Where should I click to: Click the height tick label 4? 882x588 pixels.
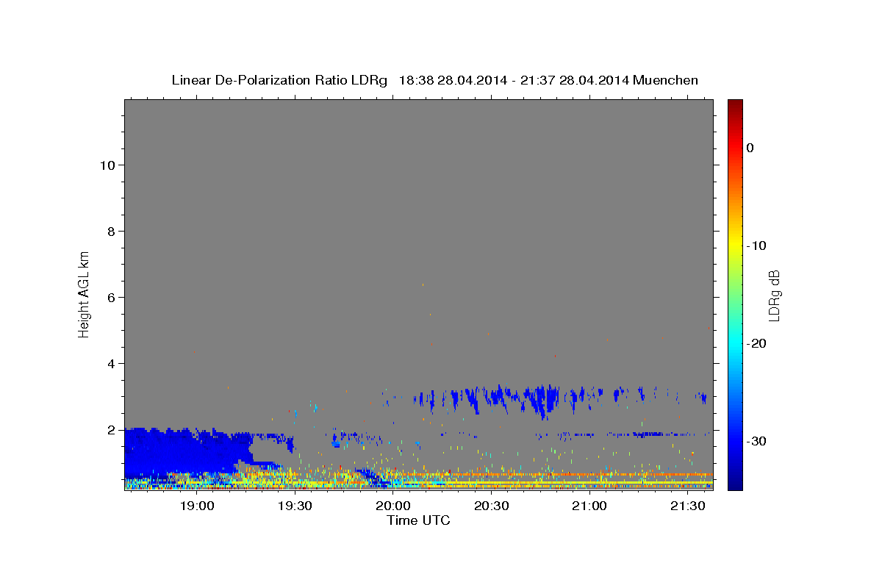(110, 363)
